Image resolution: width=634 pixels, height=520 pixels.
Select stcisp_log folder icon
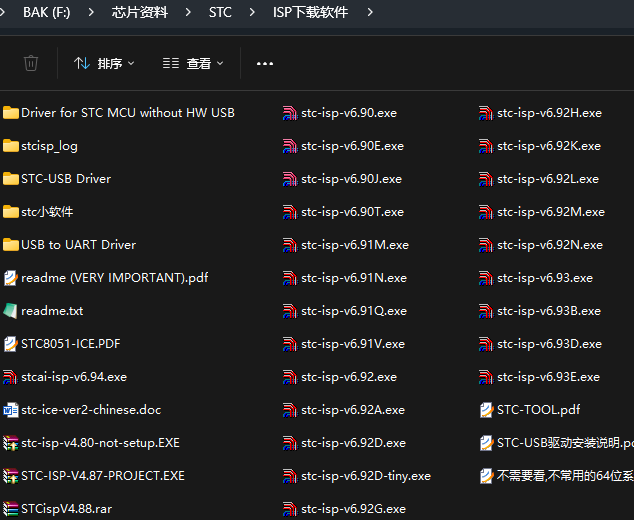point(11,146)
